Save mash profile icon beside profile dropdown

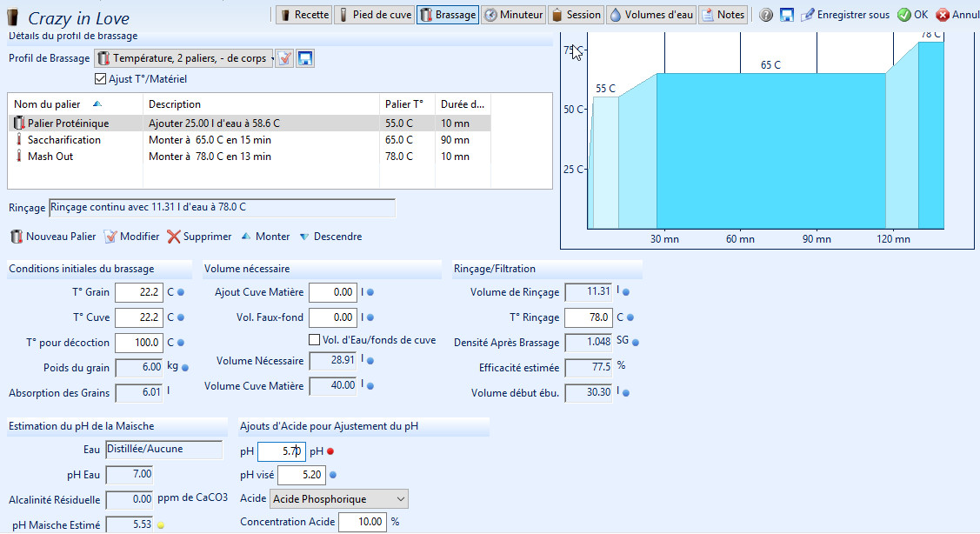305,58
